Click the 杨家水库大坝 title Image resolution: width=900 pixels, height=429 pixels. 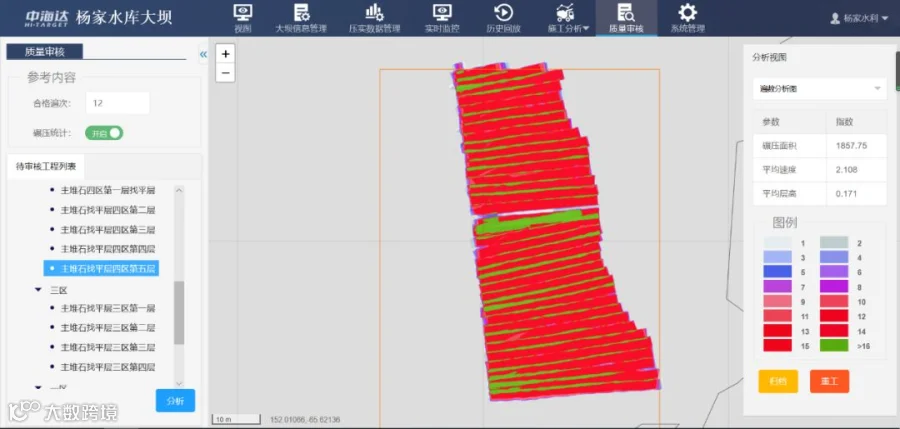tap(123, 18)
